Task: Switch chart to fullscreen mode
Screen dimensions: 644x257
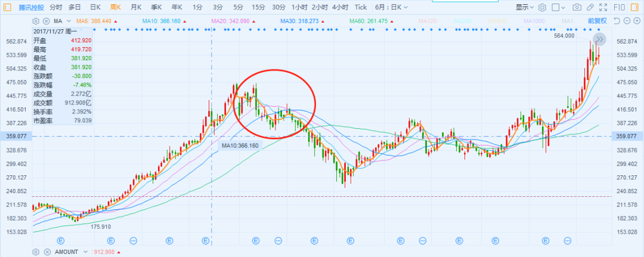Action: pos(603,7)
